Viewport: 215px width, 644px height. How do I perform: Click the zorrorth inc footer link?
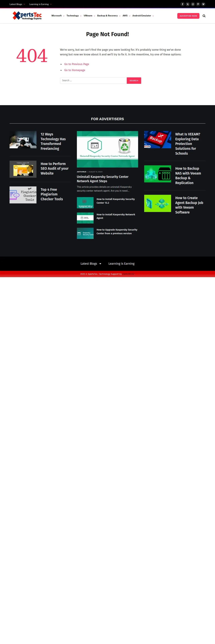(x=128, y=274)
